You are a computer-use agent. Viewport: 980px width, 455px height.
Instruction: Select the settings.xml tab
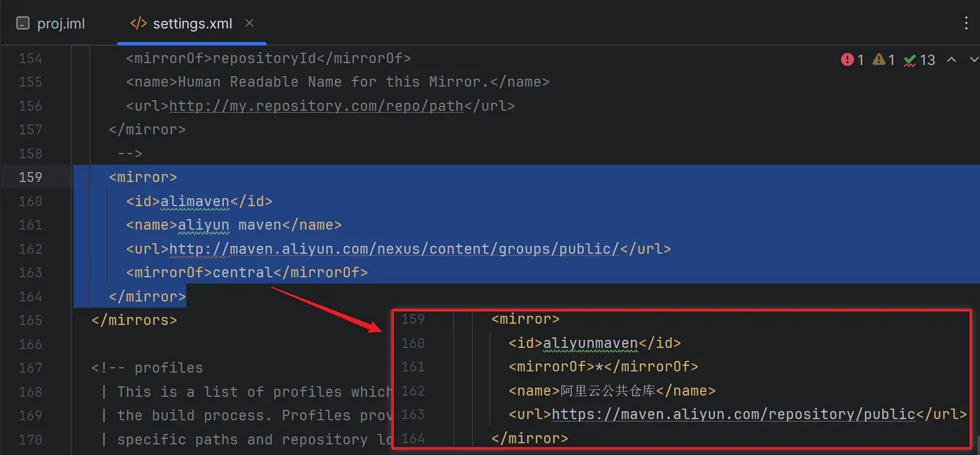pos(193,24)
